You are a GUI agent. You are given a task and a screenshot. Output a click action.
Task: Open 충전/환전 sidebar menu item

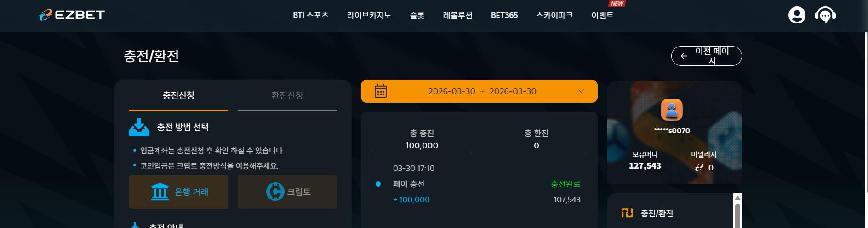[x=657, y=213]
